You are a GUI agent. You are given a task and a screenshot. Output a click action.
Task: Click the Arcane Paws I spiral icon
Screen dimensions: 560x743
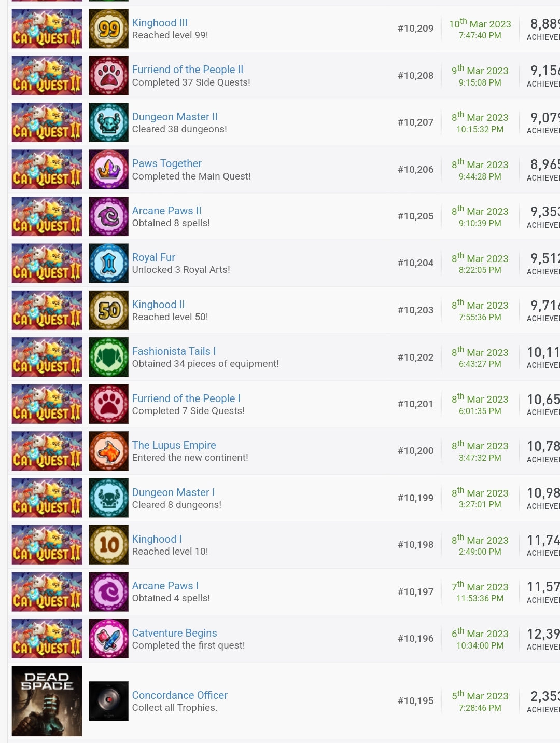[x=109, y=592]
